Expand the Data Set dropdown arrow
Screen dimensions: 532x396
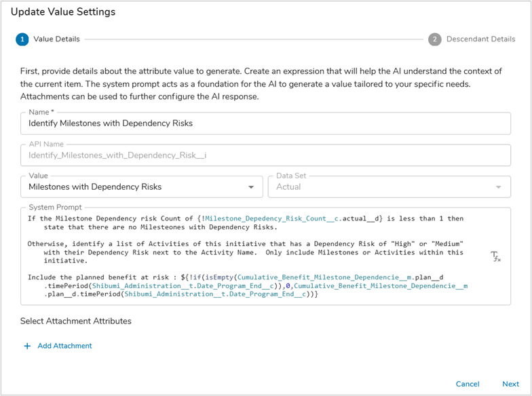point(499,187)
